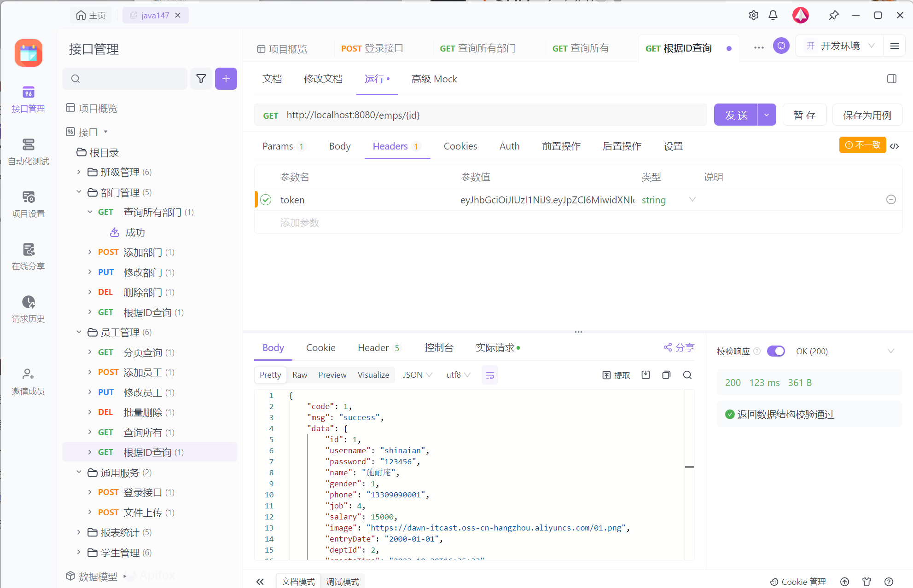Search in the response body
Screen dimensions: 913x588
point(687,375)
